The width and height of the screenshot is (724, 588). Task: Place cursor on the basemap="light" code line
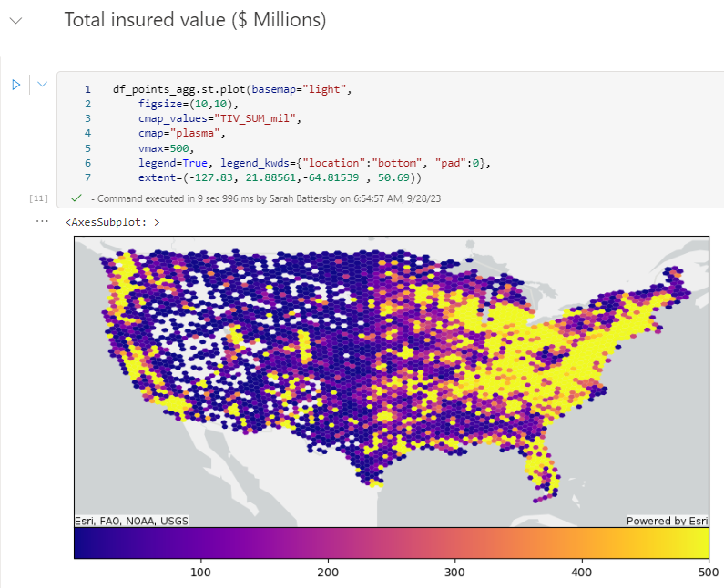pos(231,89)
